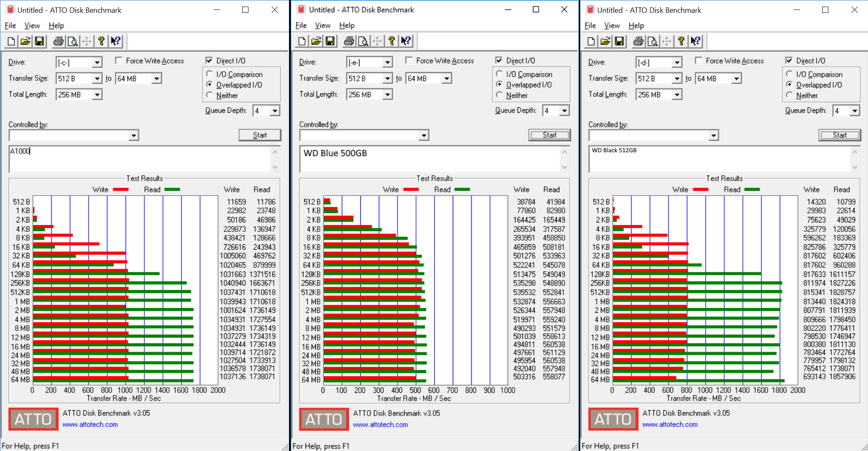Screen dimensions: 868x451
Task: Click Save disk icon in WD Black window
Action: pyautogui.click(x=619, y=41)
